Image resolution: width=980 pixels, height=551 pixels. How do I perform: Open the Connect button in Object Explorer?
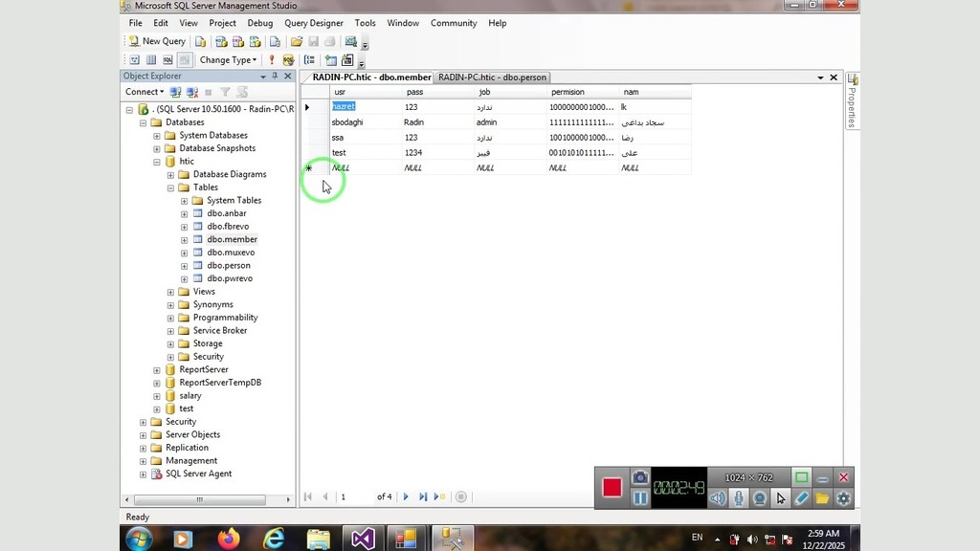145,92
